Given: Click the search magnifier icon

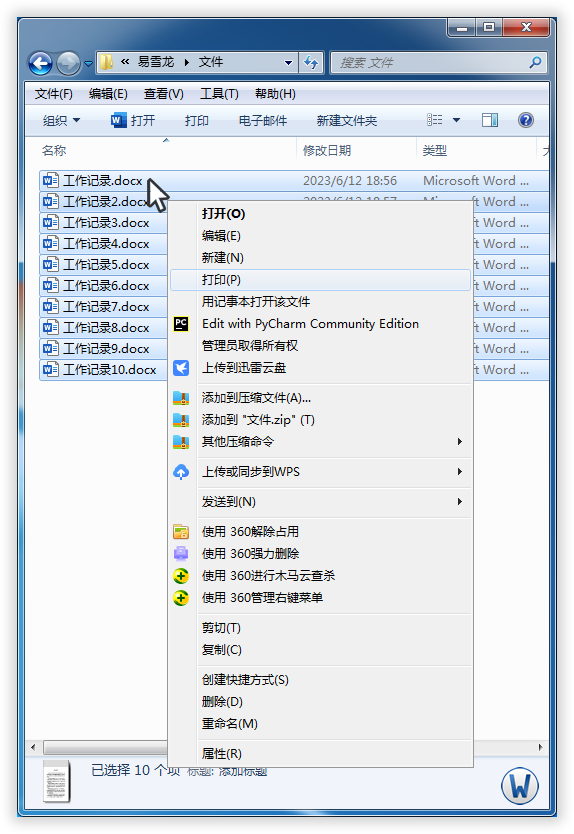Looking at the screenshot, I should pos(535,63).
